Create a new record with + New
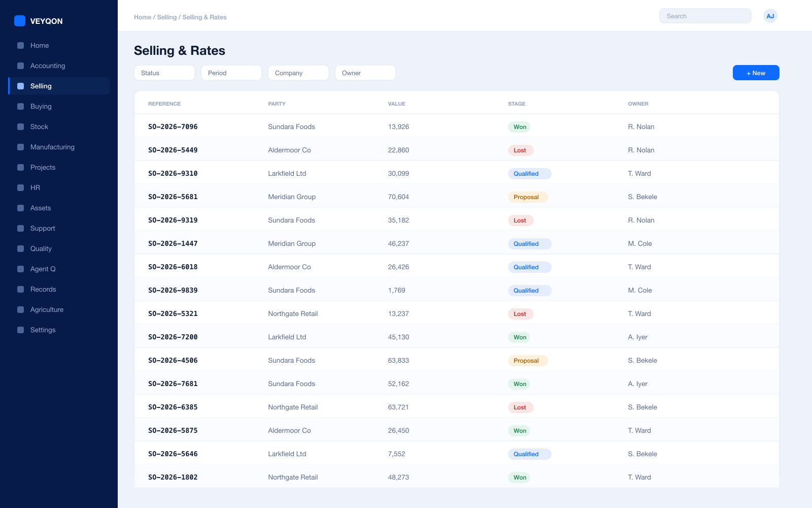This screenshot has width=812, height=508. 756,73
